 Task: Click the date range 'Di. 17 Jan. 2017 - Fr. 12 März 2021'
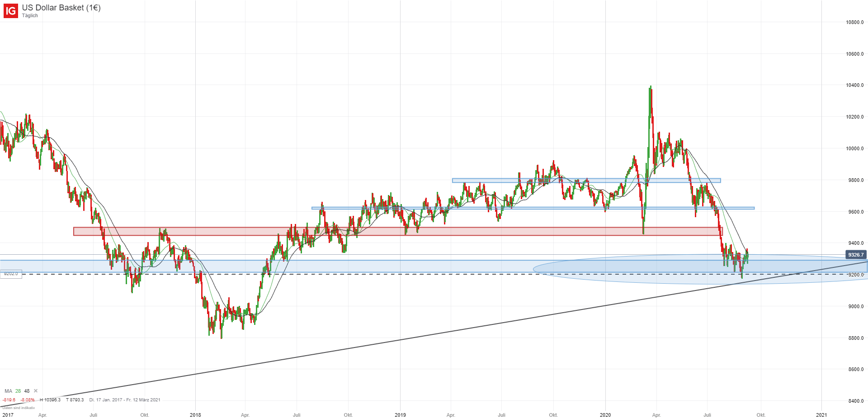[125, 400]
